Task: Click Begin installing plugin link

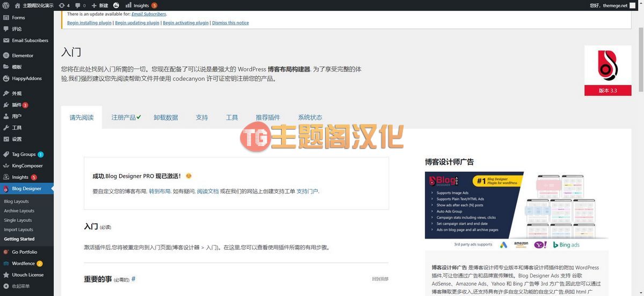Action: point(89,23)
